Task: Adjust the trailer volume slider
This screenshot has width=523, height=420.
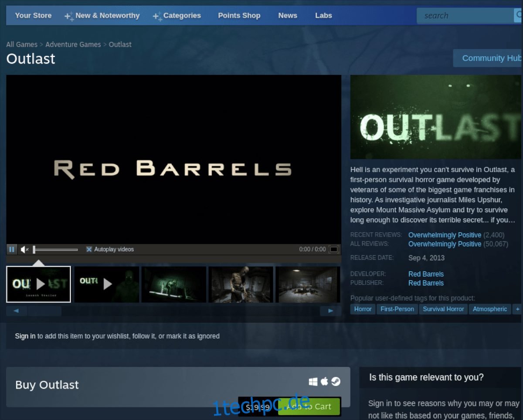Action: click(x=55, y=250)
